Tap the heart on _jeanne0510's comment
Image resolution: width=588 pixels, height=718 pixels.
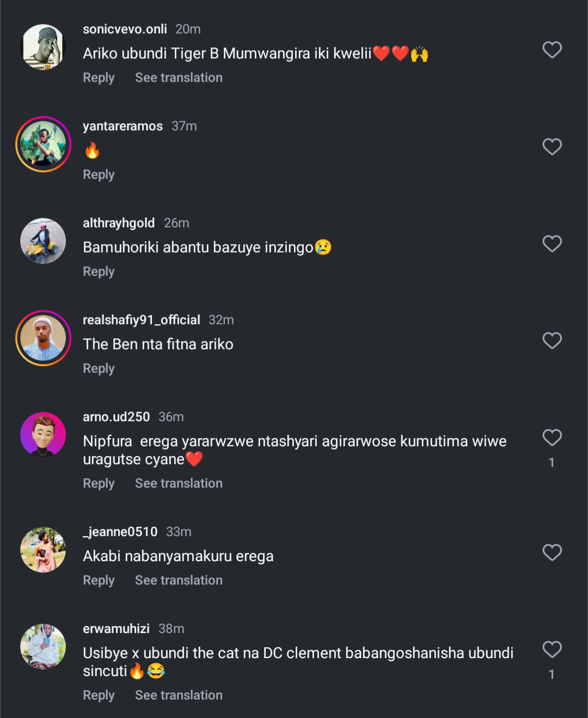point(552,553)
